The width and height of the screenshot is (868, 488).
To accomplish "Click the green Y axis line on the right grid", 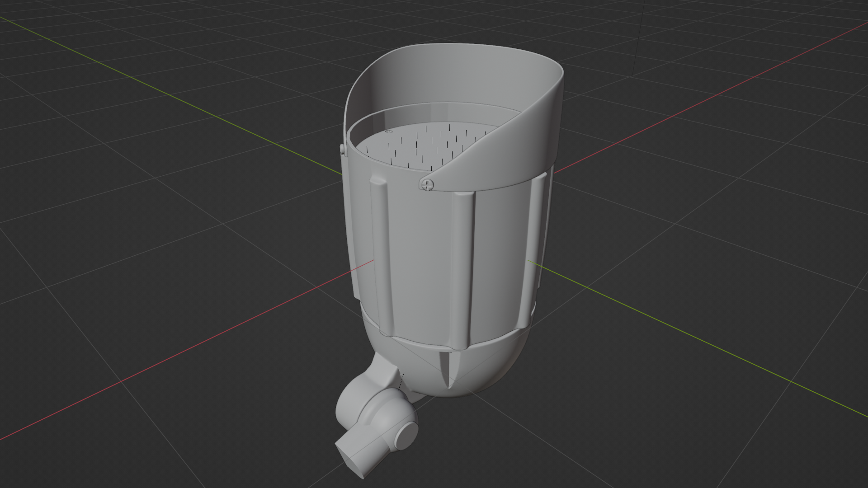I will click(x=678, y=330).
